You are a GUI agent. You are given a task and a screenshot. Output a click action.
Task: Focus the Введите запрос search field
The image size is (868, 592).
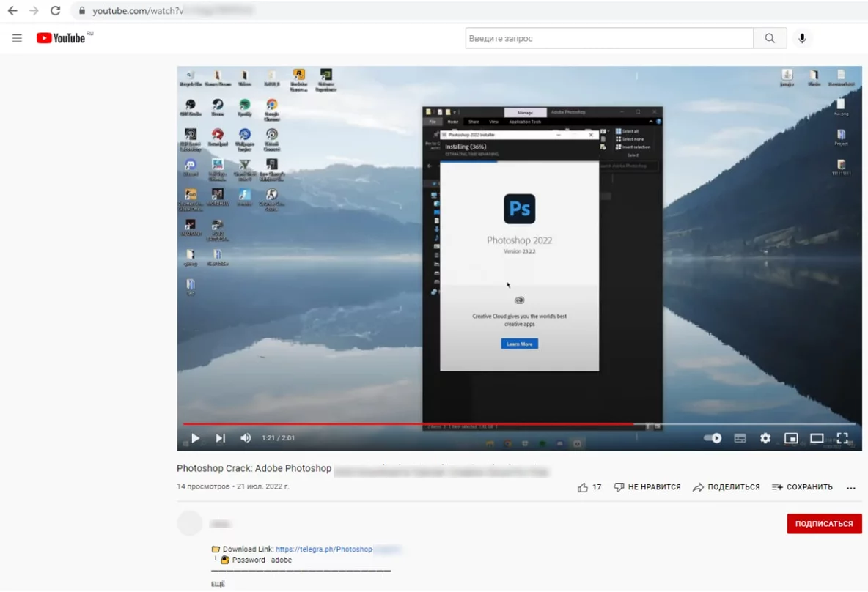[x=608, y=38]
